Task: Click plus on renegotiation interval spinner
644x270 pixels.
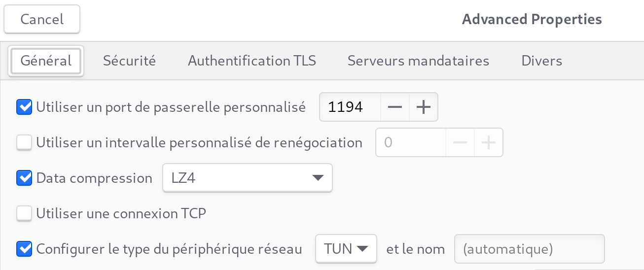Action: (x=489, y=143)
